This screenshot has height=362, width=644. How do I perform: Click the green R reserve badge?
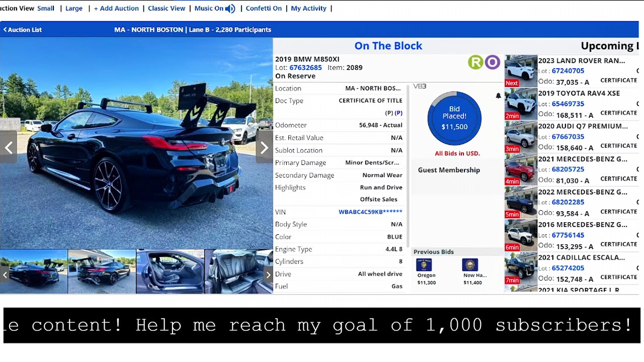coord(475,62)
